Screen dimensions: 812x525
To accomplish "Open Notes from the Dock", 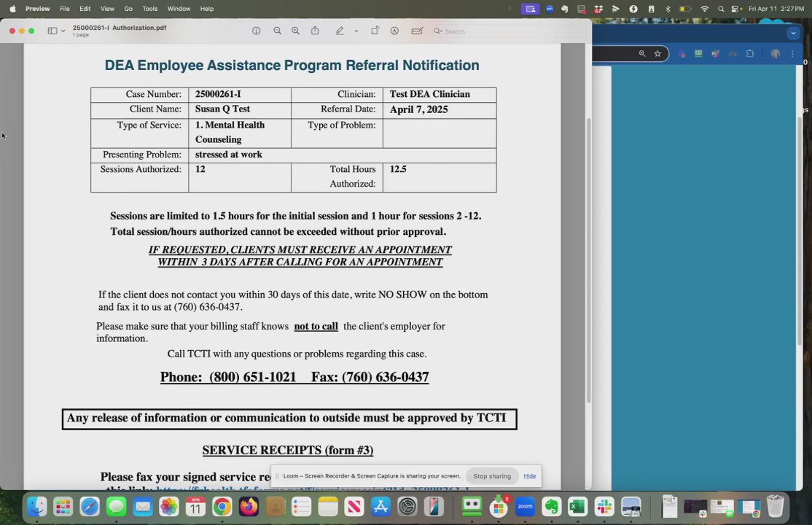I will (x=328, y=506).
